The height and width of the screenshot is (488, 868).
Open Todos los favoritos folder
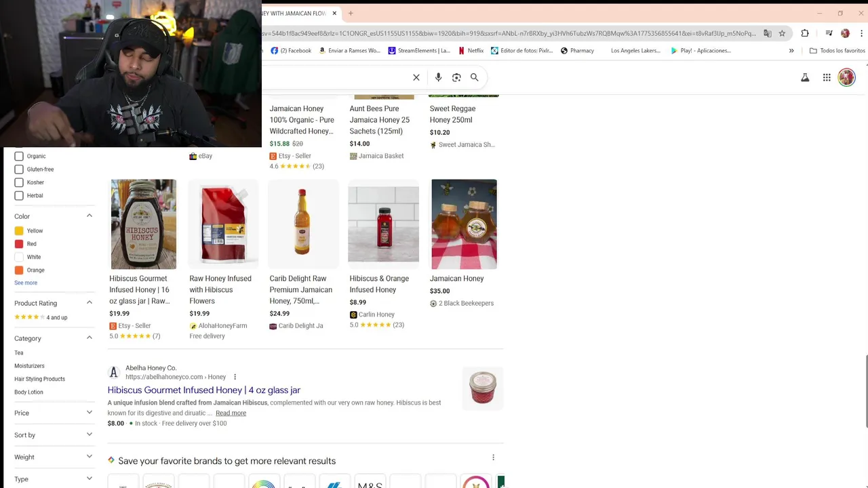pos(837,50)
